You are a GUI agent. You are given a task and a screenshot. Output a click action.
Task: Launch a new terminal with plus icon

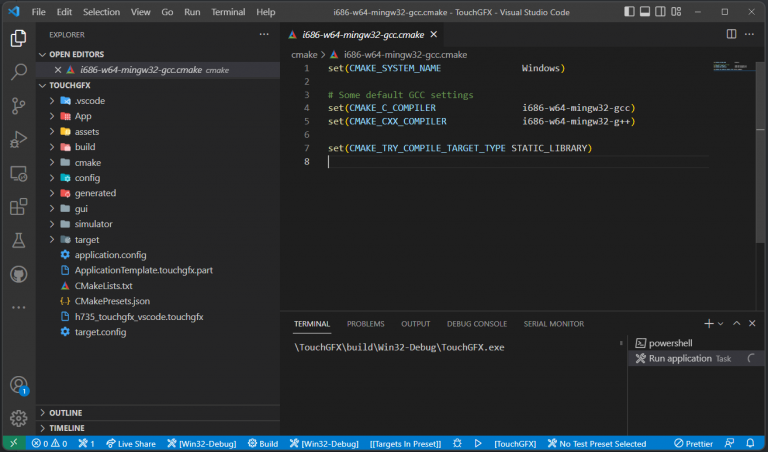click(708, 324)
